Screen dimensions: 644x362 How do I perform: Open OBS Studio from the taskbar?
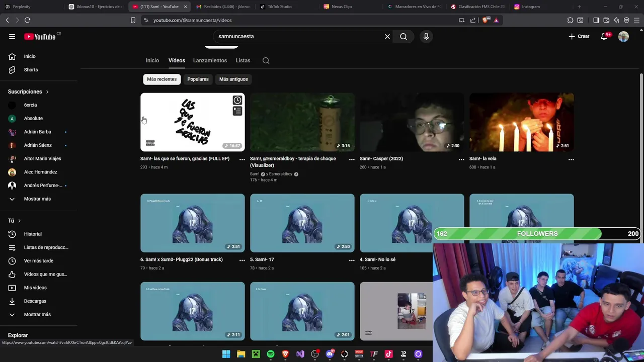(315, 354)
